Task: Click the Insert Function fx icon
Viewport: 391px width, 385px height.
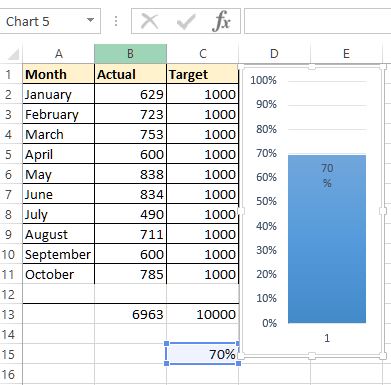Action: [221, 21]
